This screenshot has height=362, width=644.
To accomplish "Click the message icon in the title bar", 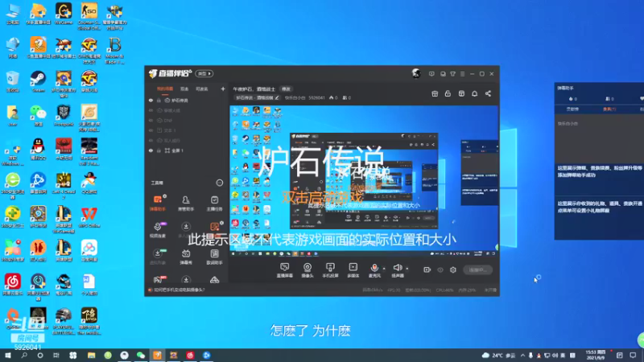I will (x=431, y=74).
